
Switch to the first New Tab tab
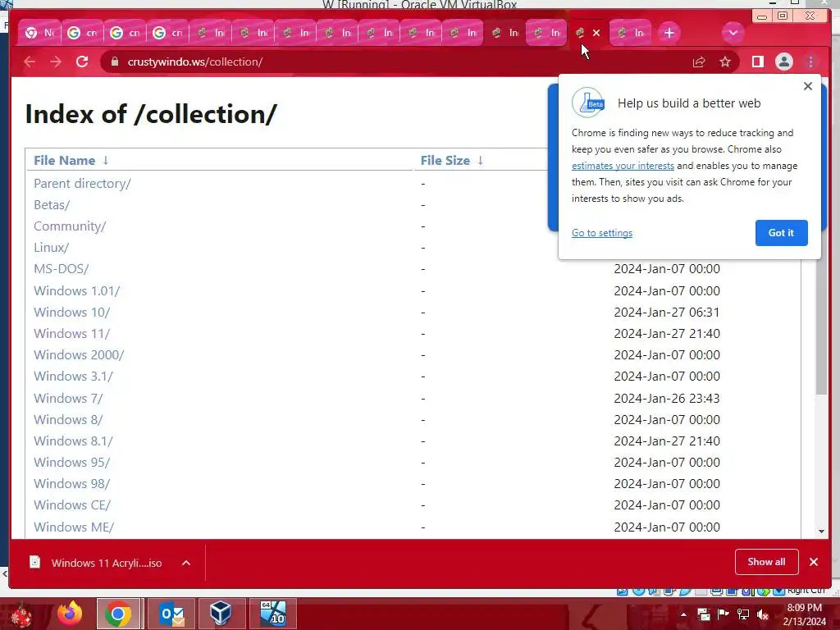pyautogui.click(x=39, y=33)
